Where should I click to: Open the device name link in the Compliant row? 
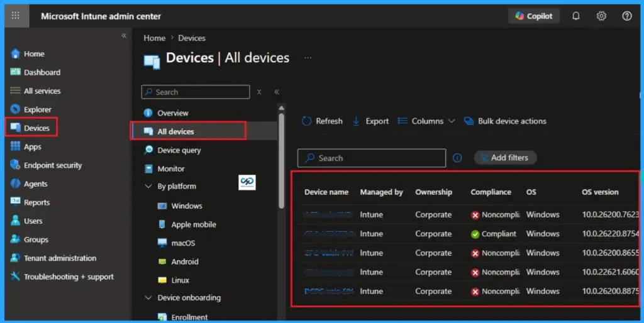[x=330, y=234]
